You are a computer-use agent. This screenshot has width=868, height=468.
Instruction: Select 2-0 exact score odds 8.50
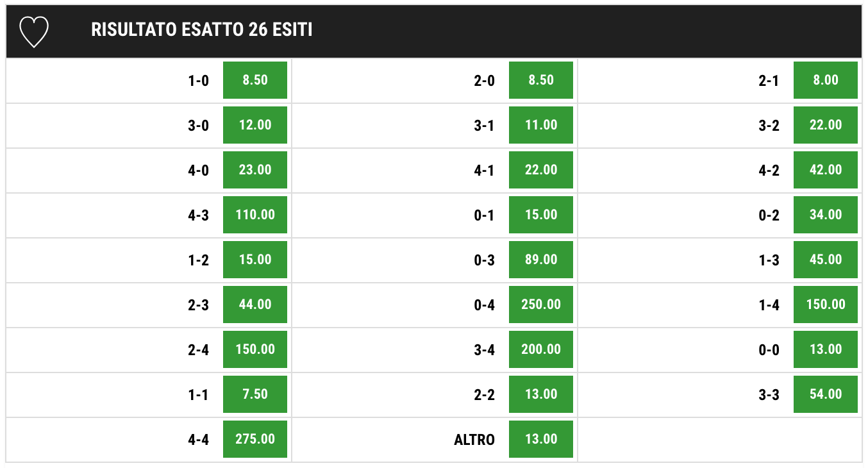[541, 80]
